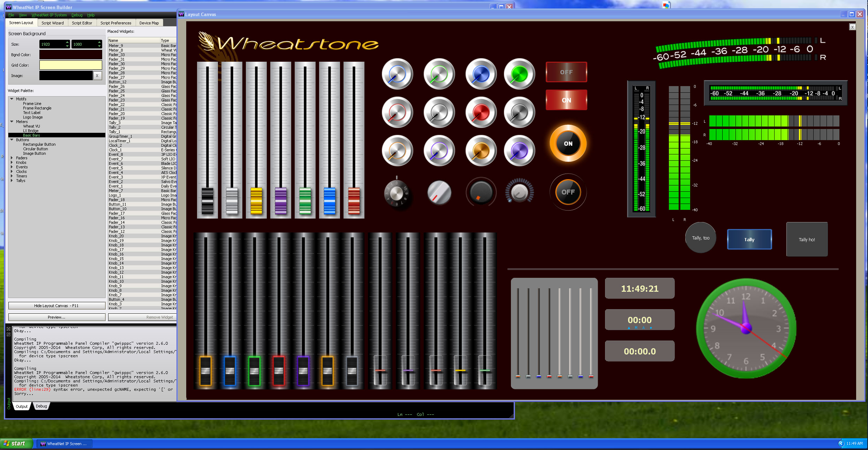
Task: Click the blue Tally indicator widget
Action: 749,239
